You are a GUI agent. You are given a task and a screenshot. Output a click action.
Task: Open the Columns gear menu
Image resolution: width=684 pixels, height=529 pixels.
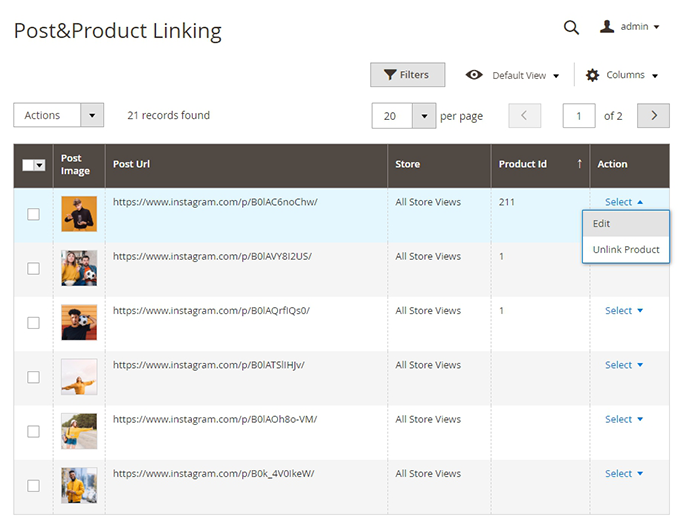tap(622, 75)
